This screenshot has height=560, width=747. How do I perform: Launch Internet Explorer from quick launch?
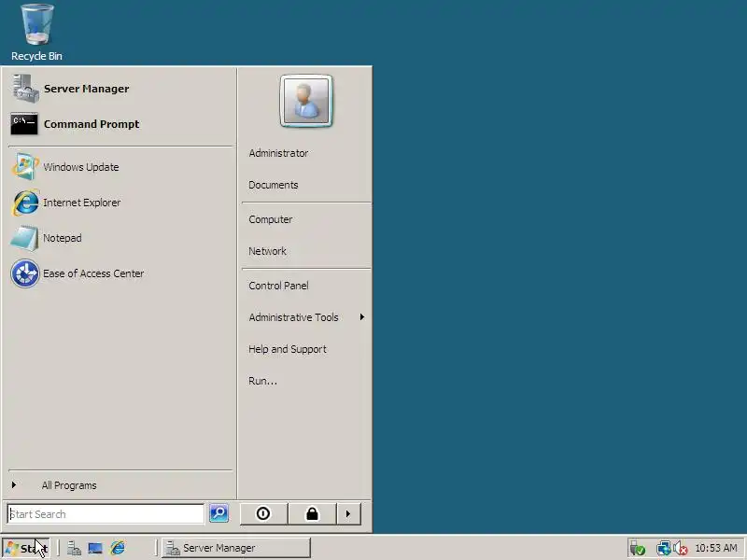(x=118, y=548)
